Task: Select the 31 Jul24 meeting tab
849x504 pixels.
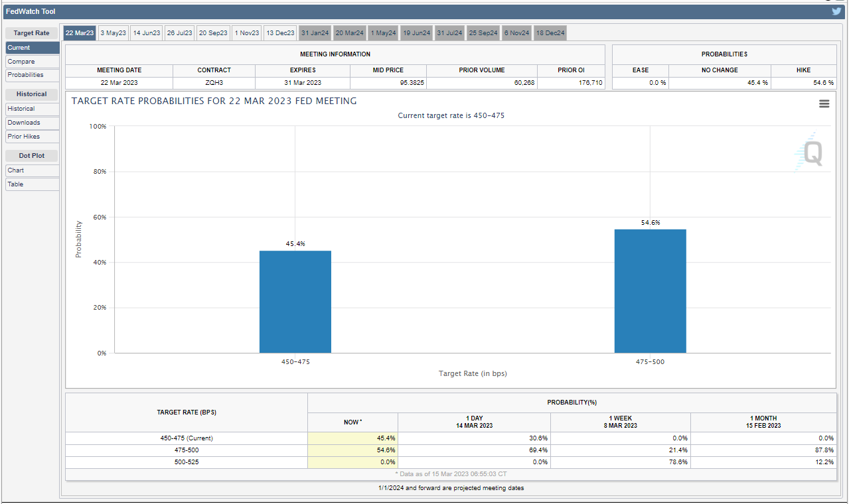Action: (x=450, y=33)
